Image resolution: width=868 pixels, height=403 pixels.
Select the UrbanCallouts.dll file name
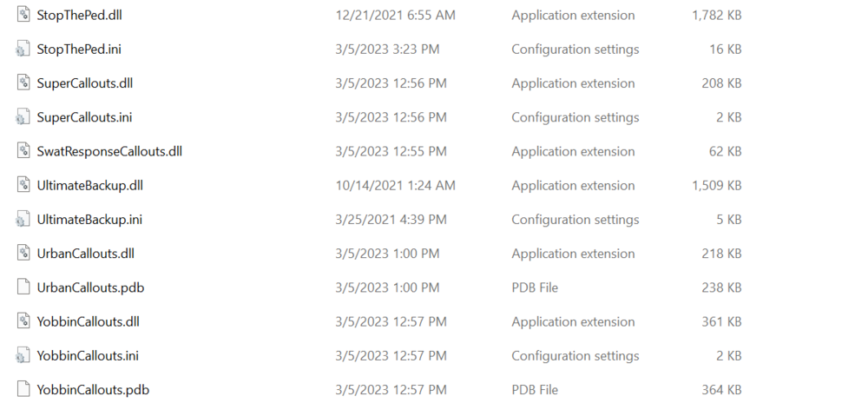tap(85, 254)
